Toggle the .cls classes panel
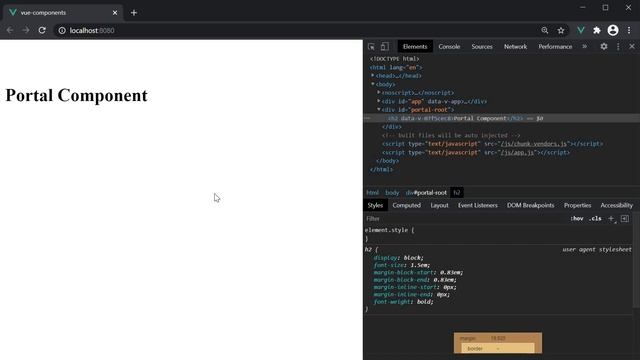The width and height of the screenshot is (640, 360). coord(595,219)
